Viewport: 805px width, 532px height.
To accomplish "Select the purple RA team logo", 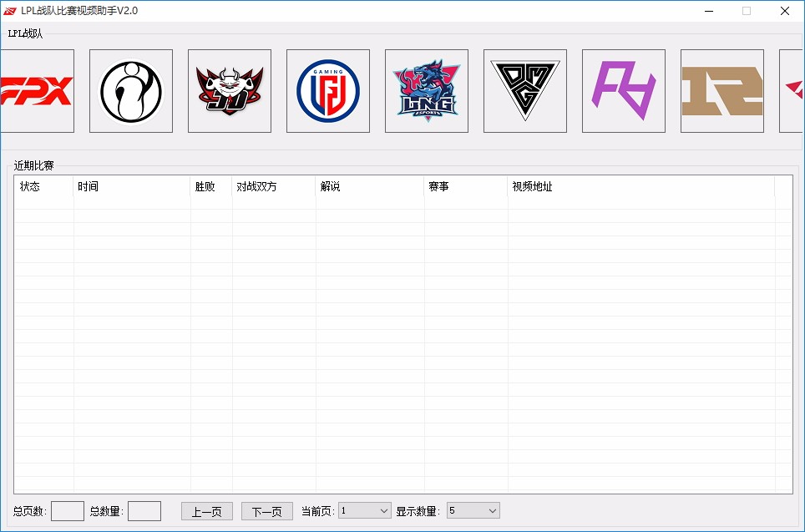I will (x=624, y=91).
